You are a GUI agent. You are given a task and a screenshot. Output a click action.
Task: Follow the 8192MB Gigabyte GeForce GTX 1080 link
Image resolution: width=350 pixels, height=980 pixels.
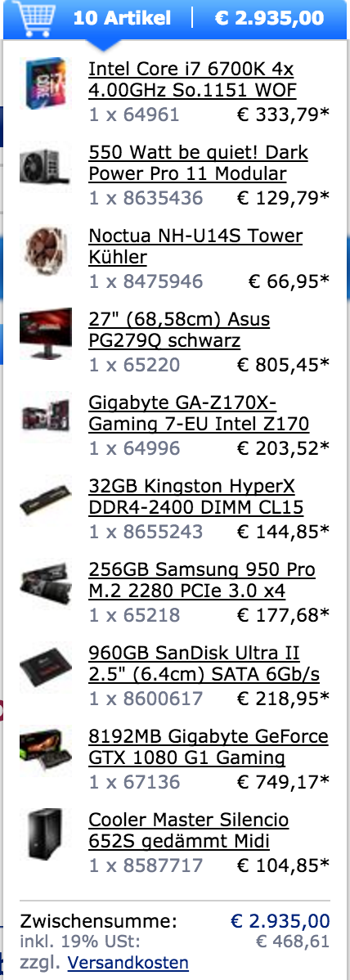(209, 747)
